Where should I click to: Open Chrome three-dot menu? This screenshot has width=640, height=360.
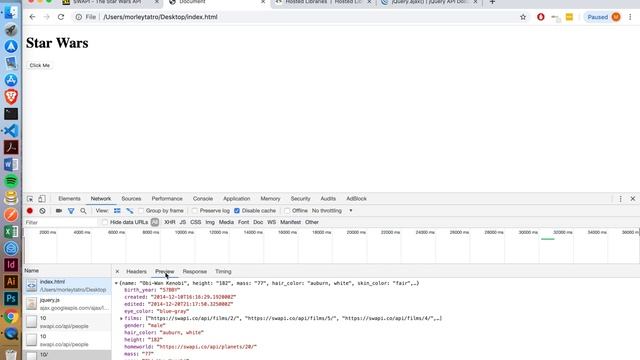pos(630,17)
